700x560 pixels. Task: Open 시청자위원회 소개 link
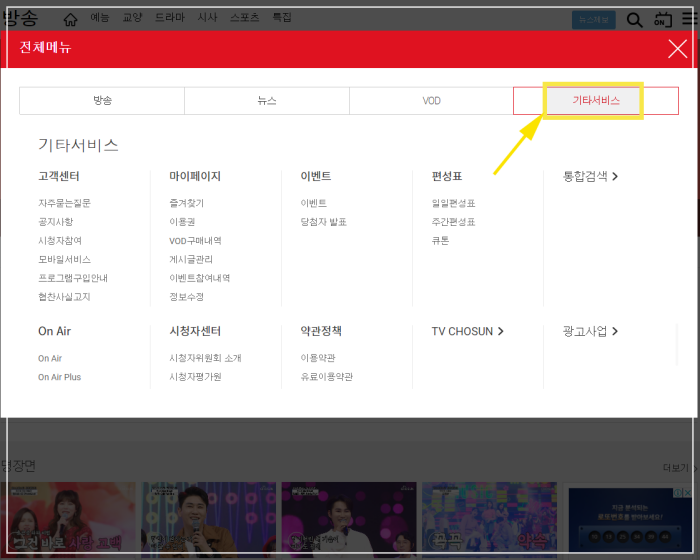click(x=205, y=358)
